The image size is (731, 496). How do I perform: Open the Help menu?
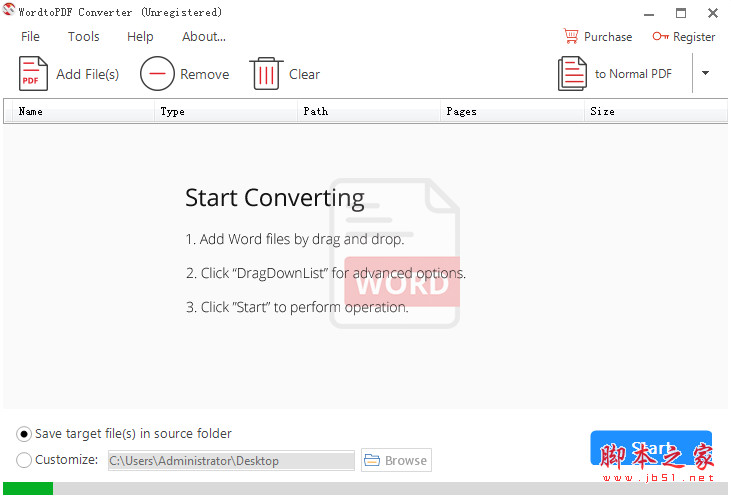pos(140,36)
